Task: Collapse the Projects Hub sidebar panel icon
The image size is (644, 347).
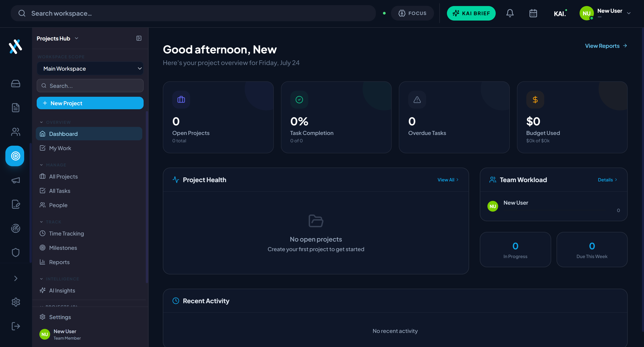Action: (x=139, y=38)
